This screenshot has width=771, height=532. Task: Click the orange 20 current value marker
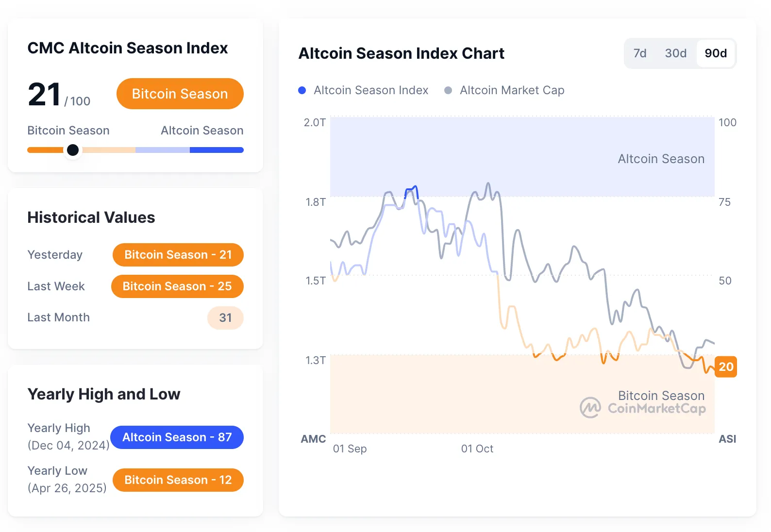pos(726,366)
